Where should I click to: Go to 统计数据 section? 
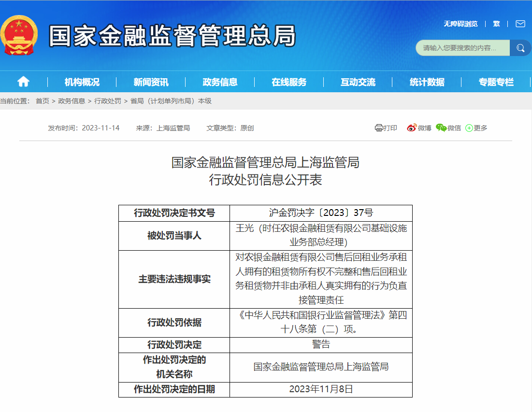click(427, 82)
